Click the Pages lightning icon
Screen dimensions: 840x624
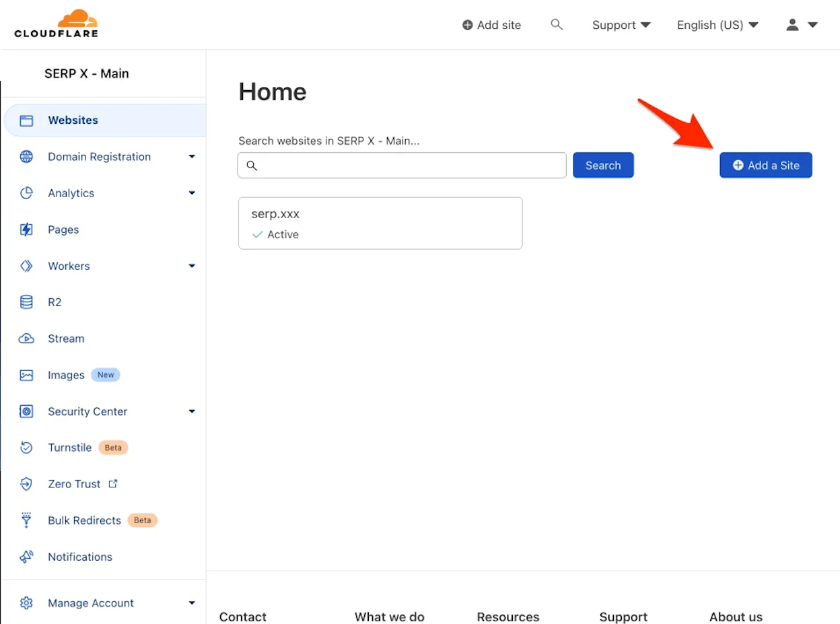[26, 230]
